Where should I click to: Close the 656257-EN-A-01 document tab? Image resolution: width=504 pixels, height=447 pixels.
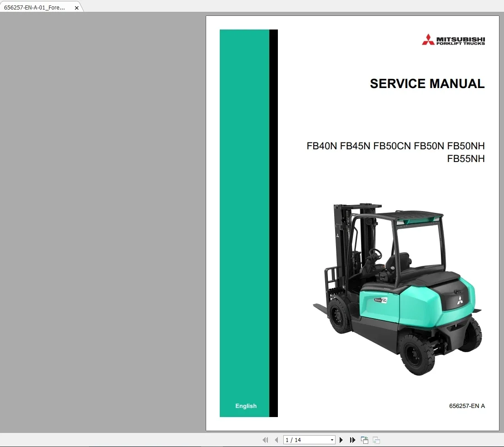[x=76, y=8]
